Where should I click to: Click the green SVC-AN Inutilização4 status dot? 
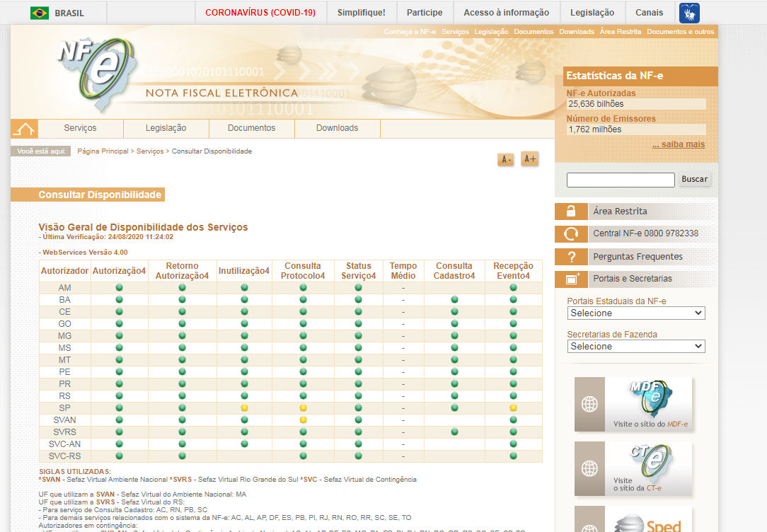(x=245, y=444)
